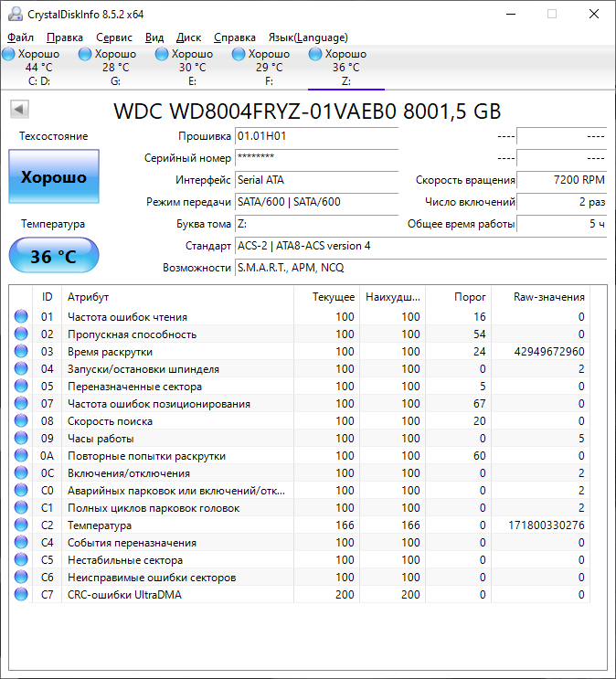Click status orb for Повторные попытки раскрутки
Viewport: 616px width, 679px height.
tap(21, 455)
